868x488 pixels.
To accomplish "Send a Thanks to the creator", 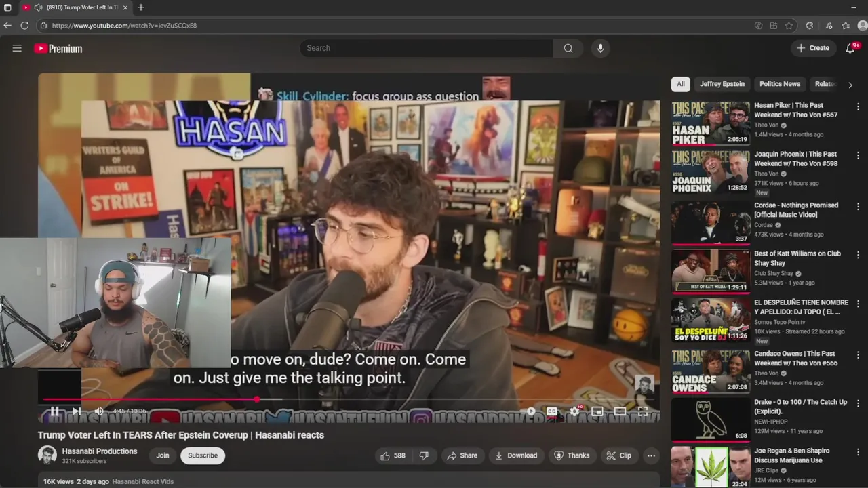I will click(x=572, y=455).
